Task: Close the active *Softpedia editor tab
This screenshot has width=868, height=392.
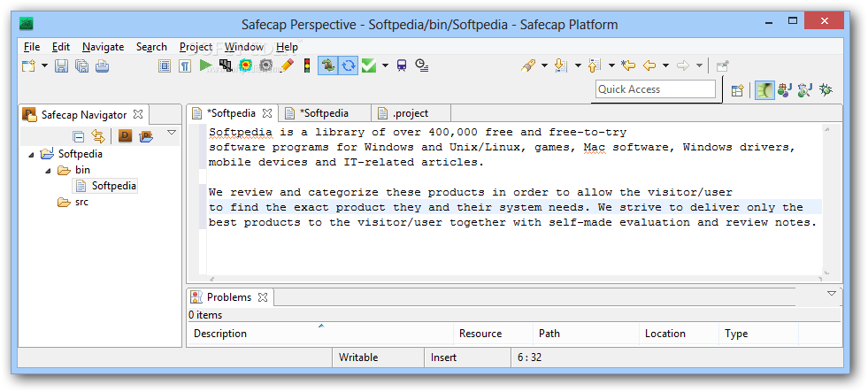Action: point(267,113)
